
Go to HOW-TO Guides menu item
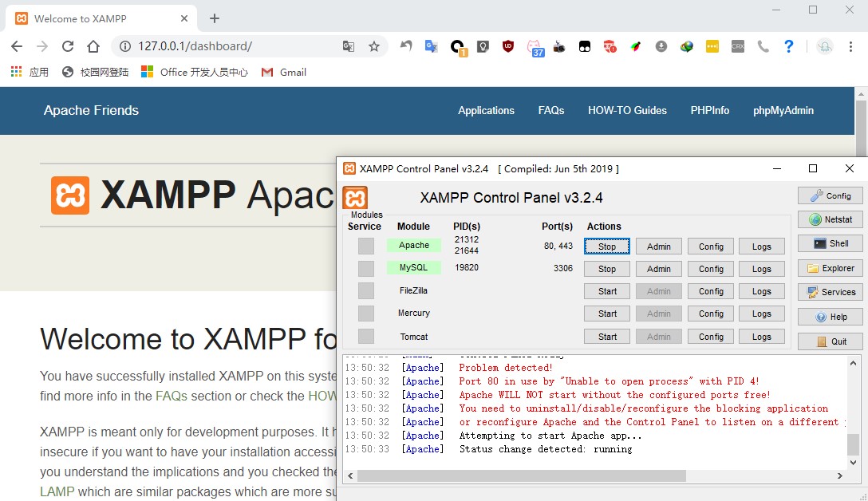point(627,111)
